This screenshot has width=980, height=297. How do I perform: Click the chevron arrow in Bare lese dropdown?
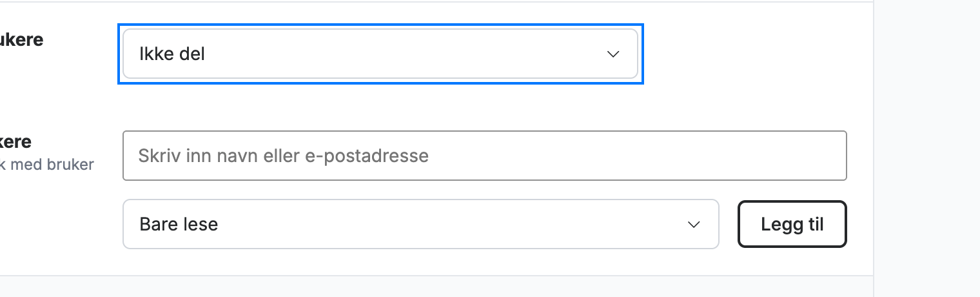pyautogui.click(x=694, y=225)
